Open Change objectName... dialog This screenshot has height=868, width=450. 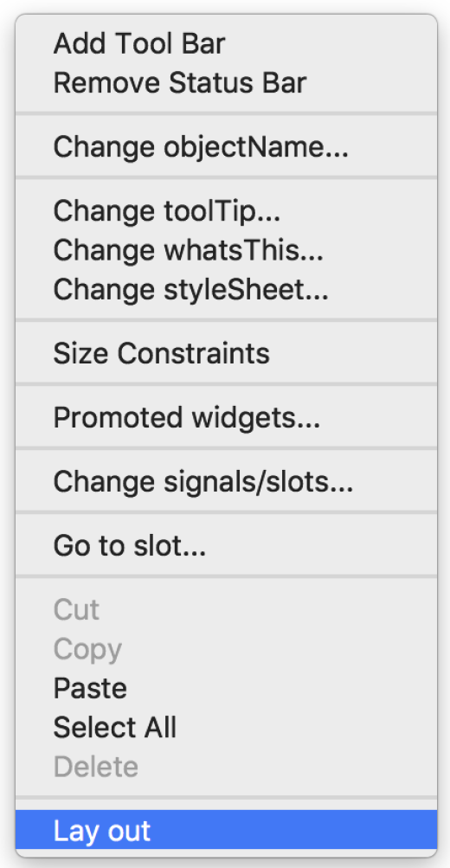pos(226,147)
